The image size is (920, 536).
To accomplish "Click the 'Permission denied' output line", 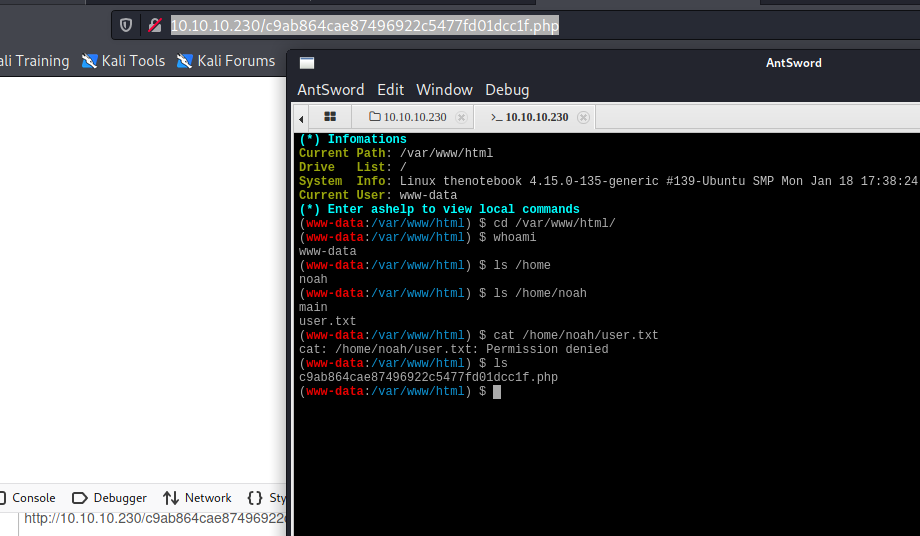I will (454, 350).
